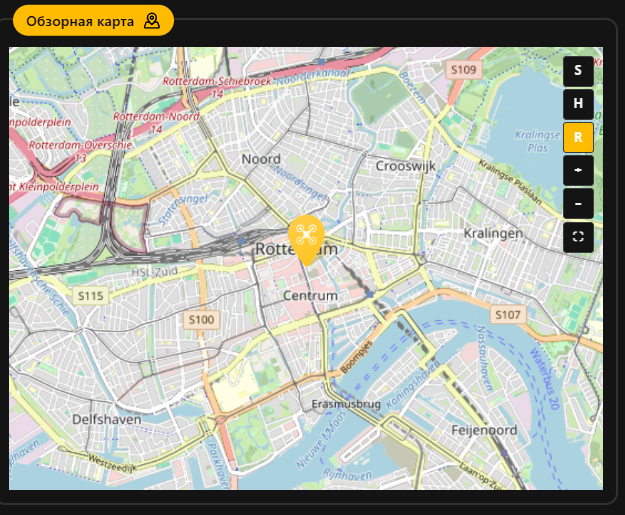Click the Nassauhaven label
Screen dimensions: 625x515
(485, 358)
